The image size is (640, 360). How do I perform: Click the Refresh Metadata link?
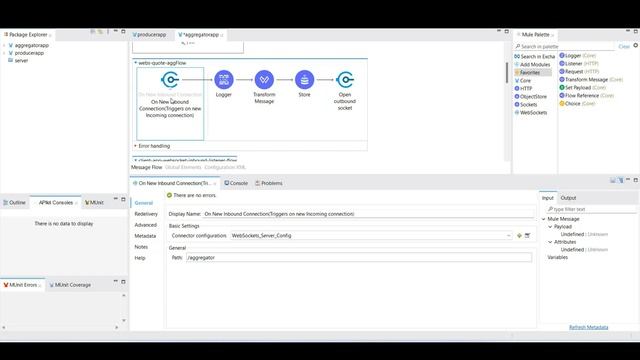coord(589,327)
